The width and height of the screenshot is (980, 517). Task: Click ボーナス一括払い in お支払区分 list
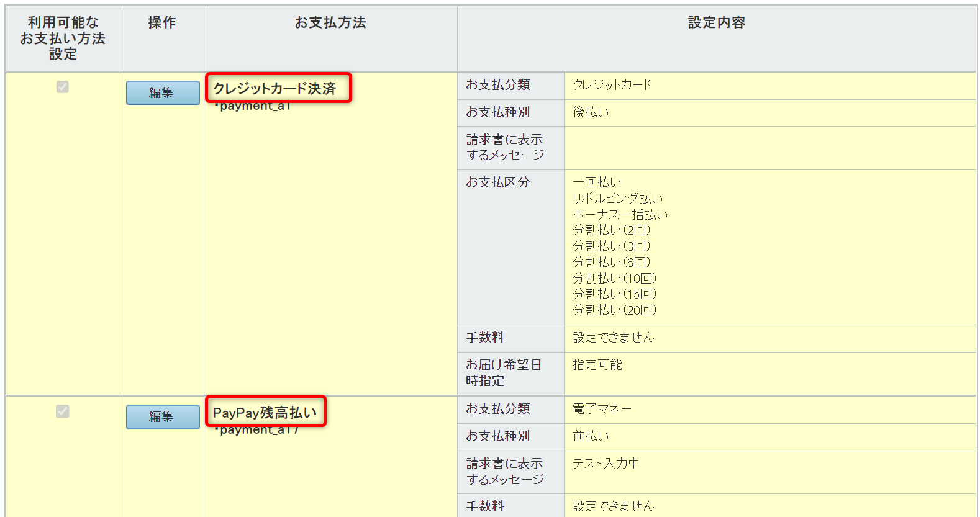click(x=620, y=215)
